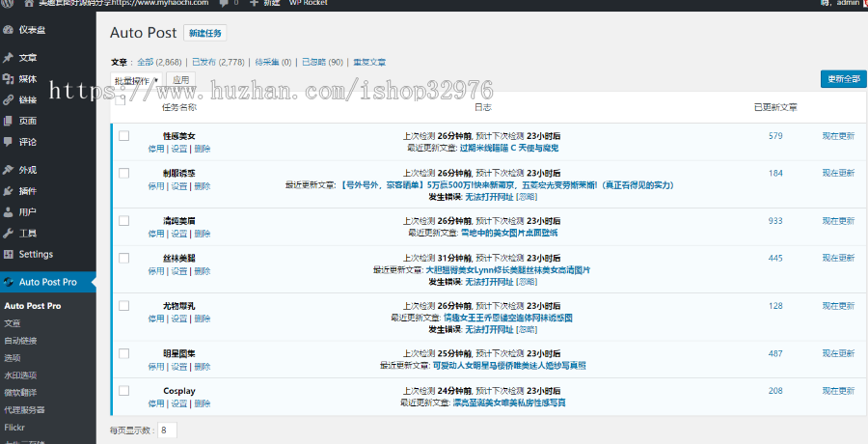The height and width of the screenshot is (444, 868).
Task: Open 文章 posts via its pushpin icon
Action: pyautogui.click(x=8, y=58)
